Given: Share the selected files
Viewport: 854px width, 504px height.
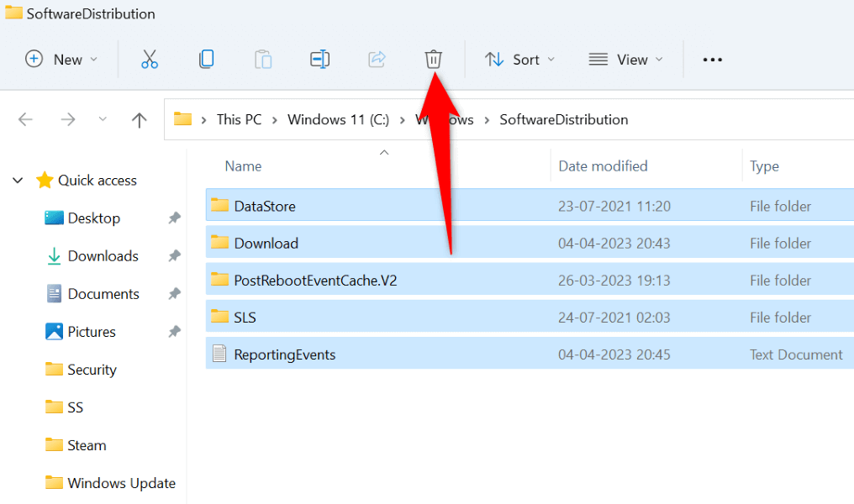Looking at the screenshot, I should 376,59.
